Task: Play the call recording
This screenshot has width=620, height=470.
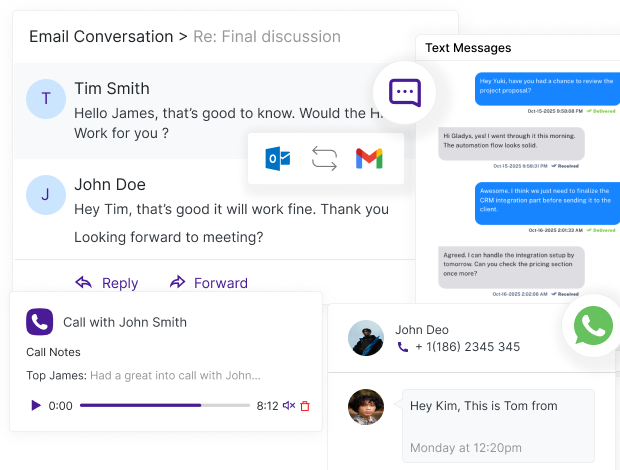Action: pos(36,406)
